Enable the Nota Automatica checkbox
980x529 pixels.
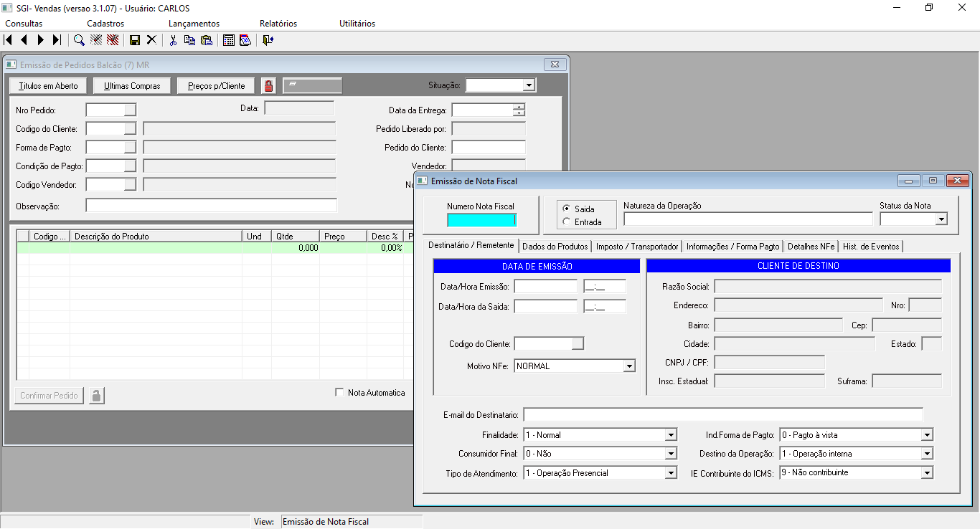click(340, 393)
